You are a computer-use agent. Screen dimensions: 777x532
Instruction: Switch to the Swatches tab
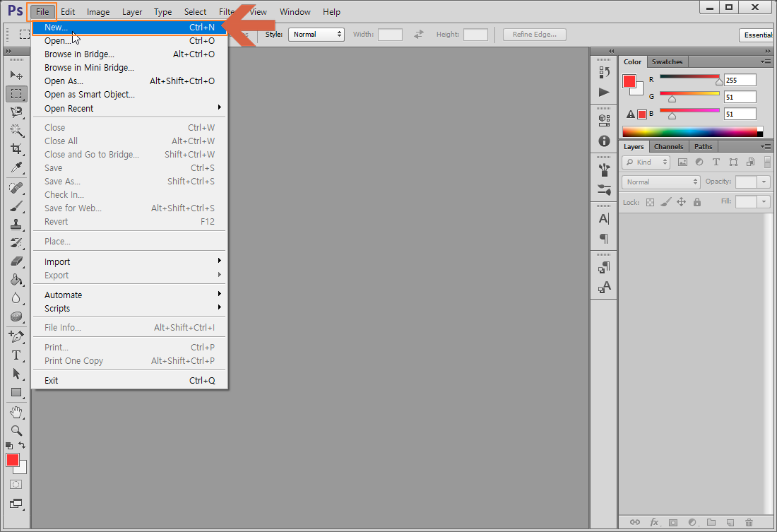[x=667, y=62]
